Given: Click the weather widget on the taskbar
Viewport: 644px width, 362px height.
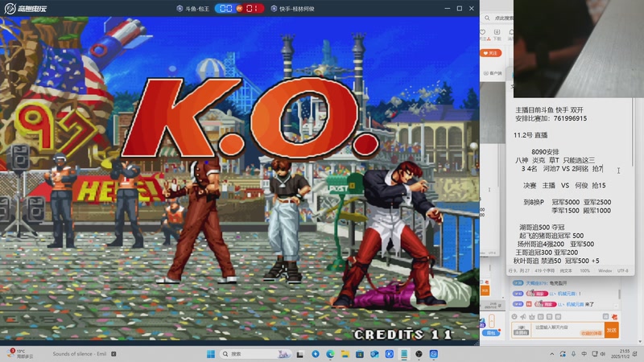Looking at the screenshot, I should click(x=21, y=354).
